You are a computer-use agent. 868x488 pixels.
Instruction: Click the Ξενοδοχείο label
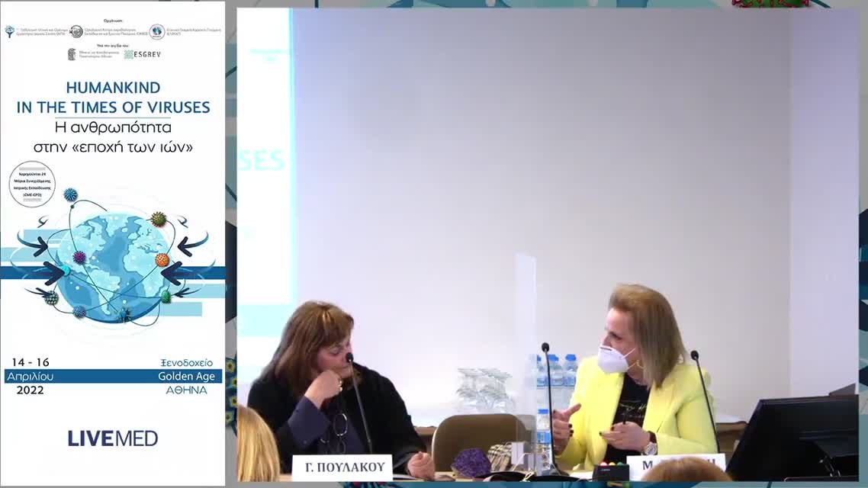(186, 362)
